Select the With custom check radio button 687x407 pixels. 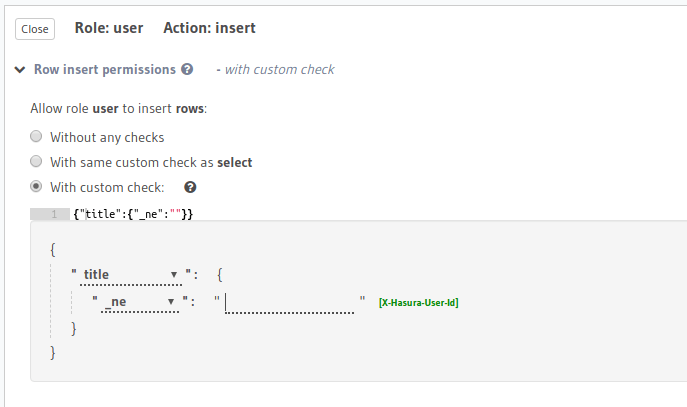click(x=36, y=187)
